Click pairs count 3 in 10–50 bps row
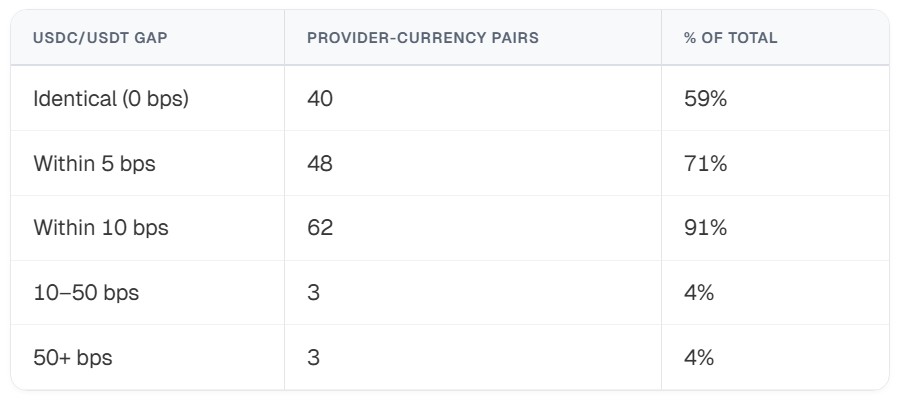The height and width of the screenshot is (406, 912). point(313,293)
